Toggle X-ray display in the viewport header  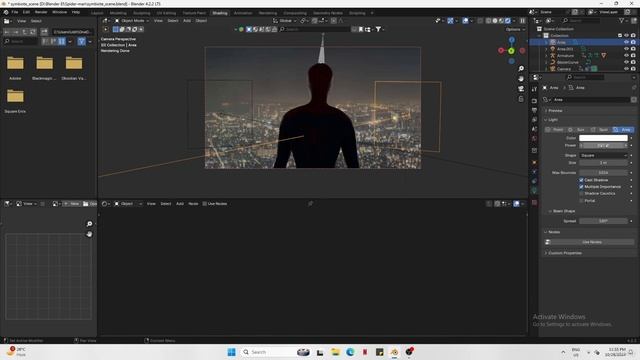pyautogui.click(x=480, y=20)
